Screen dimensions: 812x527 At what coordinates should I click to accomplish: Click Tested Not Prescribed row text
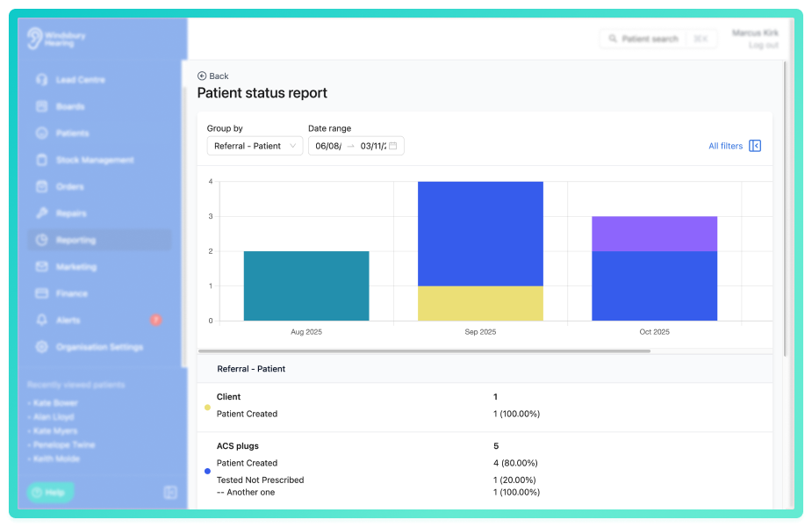tap(260, 480)
